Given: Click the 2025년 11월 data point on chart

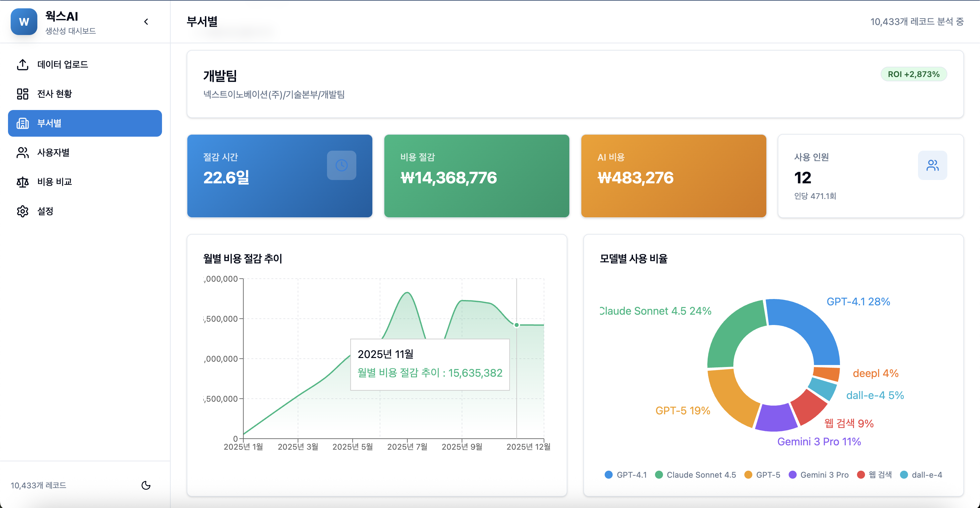Looking at the screenshot, I should [516, 325].
